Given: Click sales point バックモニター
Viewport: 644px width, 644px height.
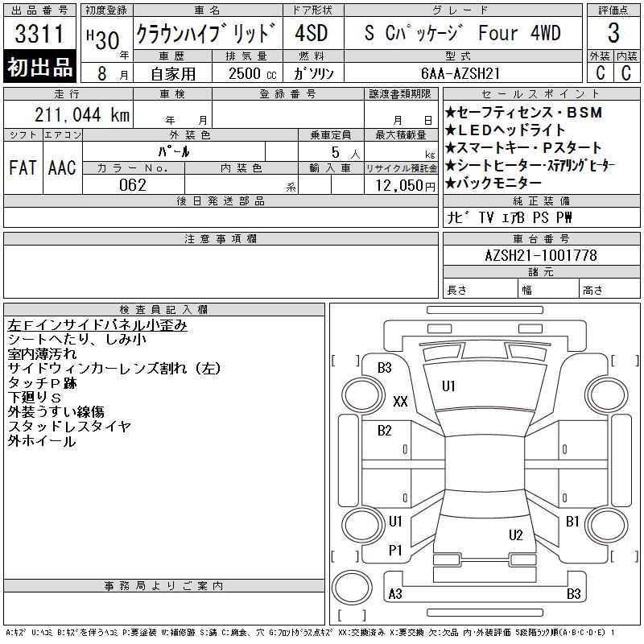Looking at the screenshot, I should tap(493, 183).
